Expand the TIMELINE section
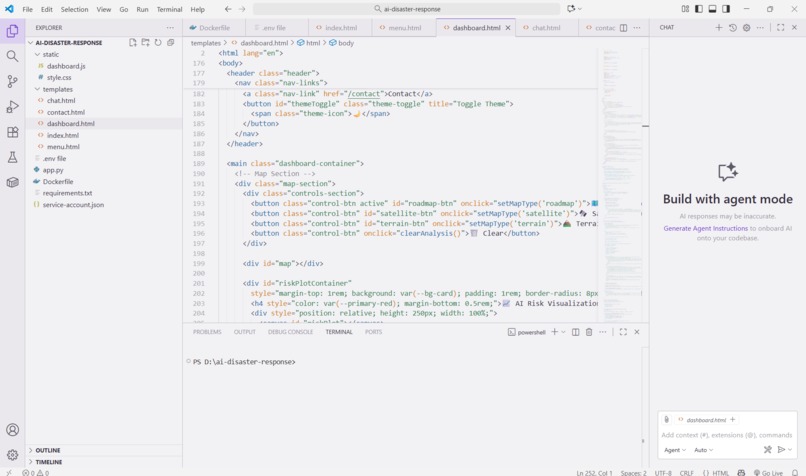 click(48, 462)
